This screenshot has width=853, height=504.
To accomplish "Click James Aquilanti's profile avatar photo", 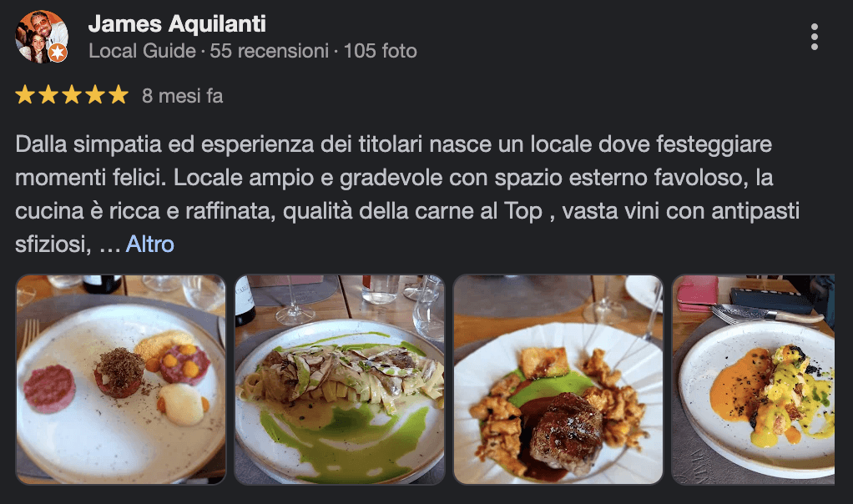I will tap(42, 37).
